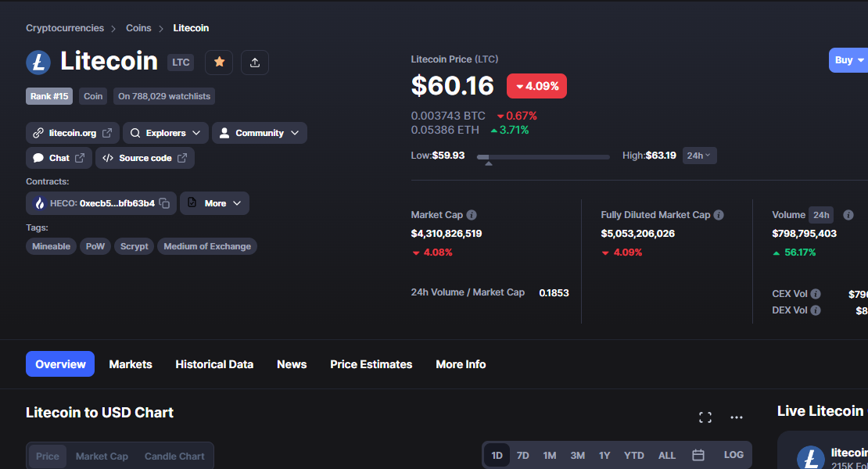Click the share upload icon
The width and height of the screenshot is (868, 469).
(x=255, y=63)
